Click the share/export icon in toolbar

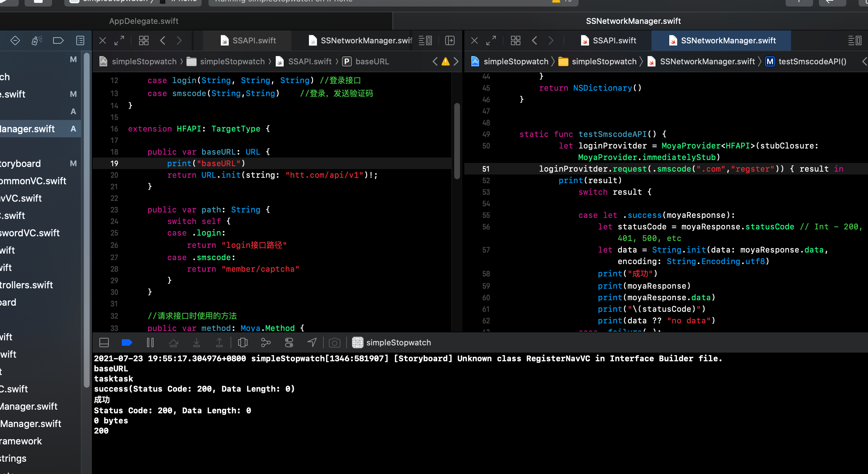pos(266,342)
